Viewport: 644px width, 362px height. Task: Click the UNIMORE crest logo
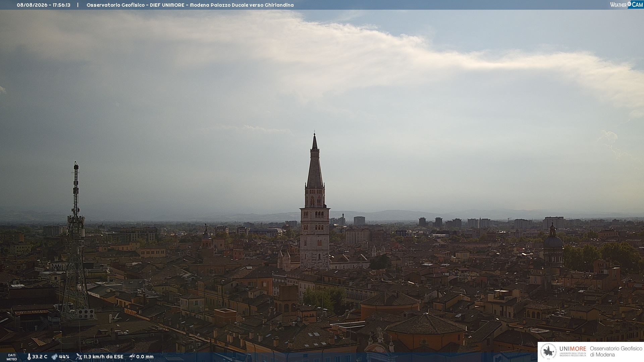(x=548, y=351)
